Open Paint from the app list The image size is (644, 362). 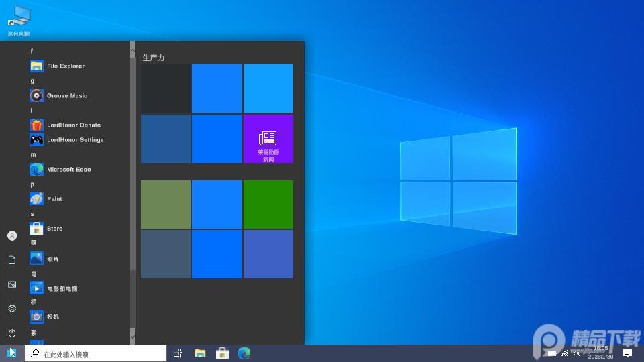(54, 198)
